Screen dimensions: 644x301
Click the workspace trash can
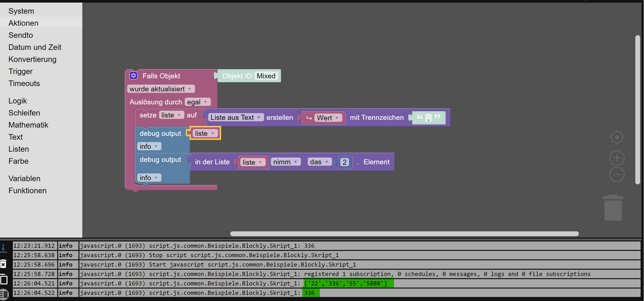(613, 208)
